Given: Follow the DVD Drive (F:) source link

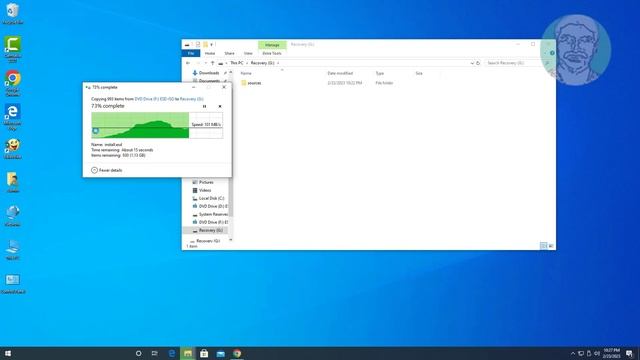Looking at the screenshot, I should 154,99.
